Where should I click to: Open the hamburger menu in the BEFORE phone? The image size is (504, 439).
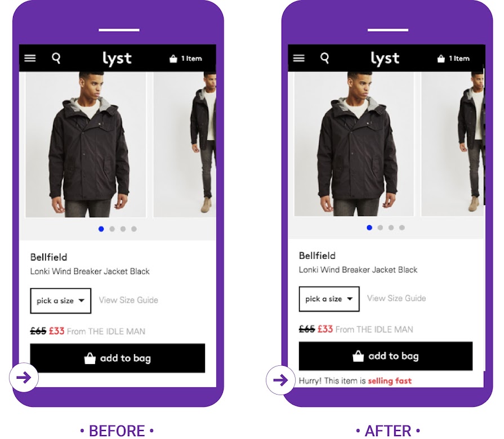point(30,58)
